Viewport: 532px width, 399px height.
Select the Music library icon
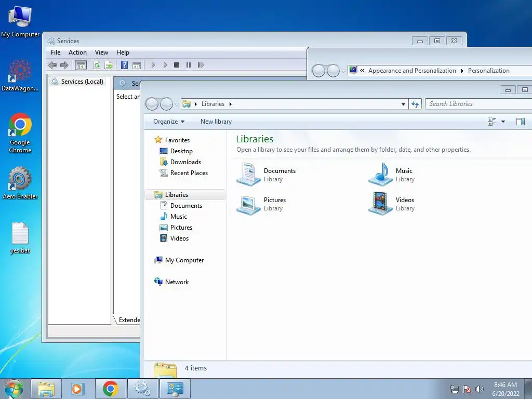[x=380, y=175]
